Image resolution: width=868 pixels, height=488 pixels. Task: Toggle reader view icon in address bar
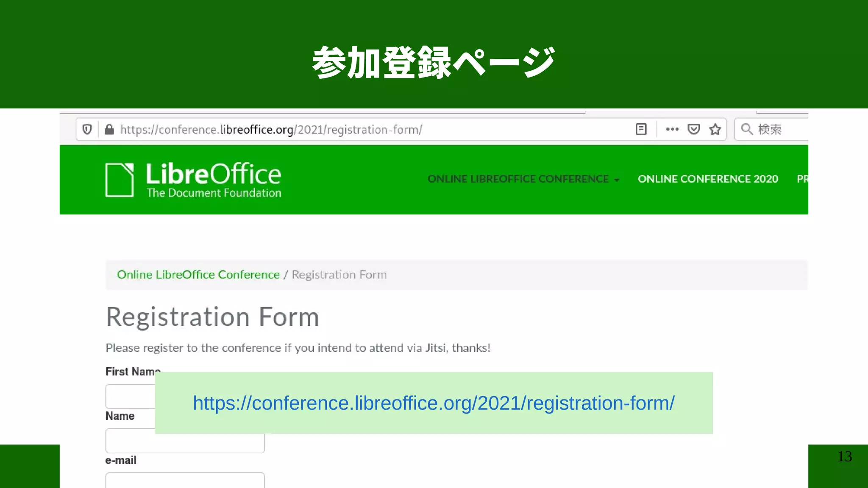click(x=641, y=129)
